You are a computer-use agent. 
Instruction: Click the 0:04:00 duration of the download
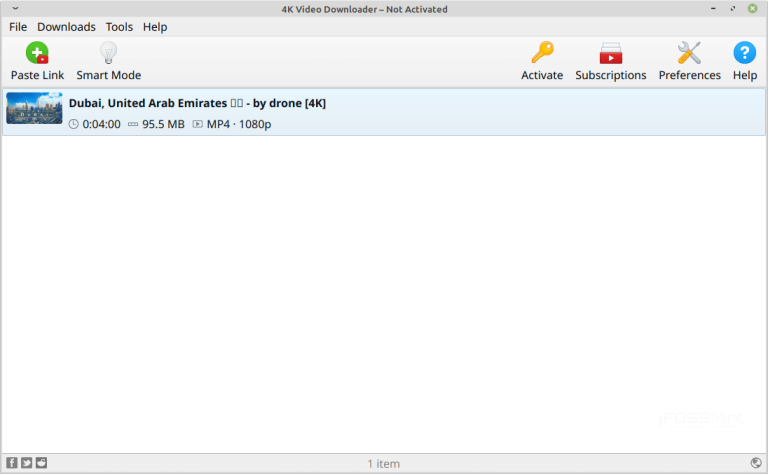100,124
